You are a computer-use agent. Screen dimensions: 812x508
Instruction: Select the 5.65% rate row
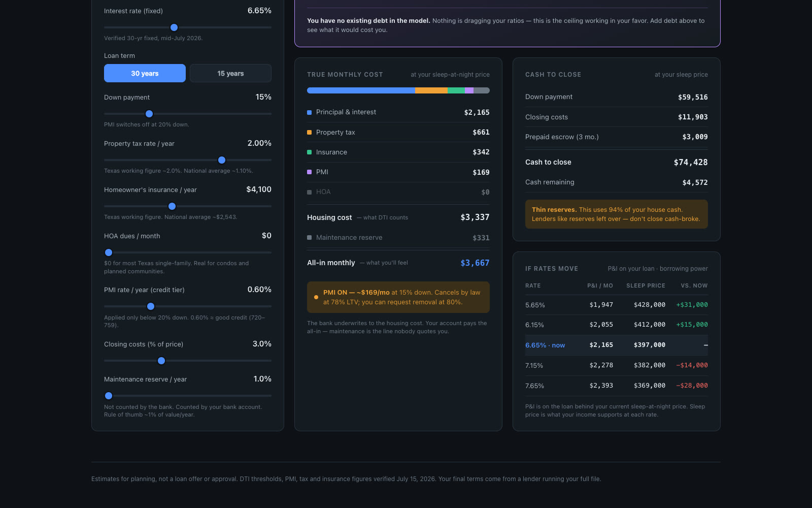[x=617, y=305]
